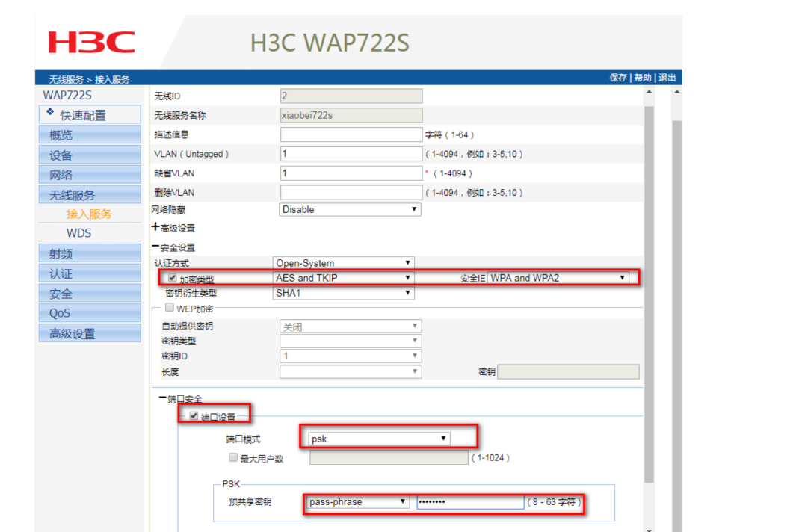The height and width of the screenshot is (532, 799).
Task: Click the 无线服务 breadcrumb text
Action: click(67, 79)
